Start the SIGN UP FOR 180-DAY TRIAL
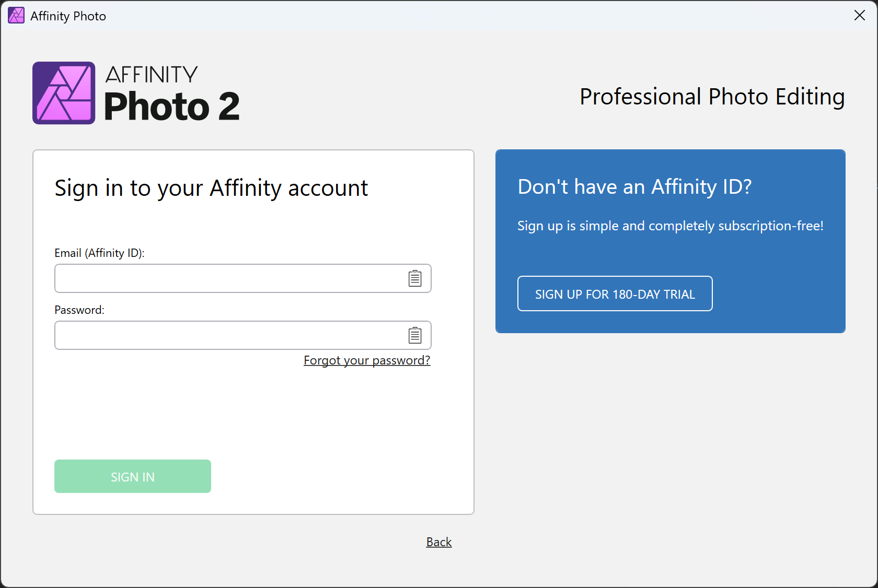 pos(615,293)
